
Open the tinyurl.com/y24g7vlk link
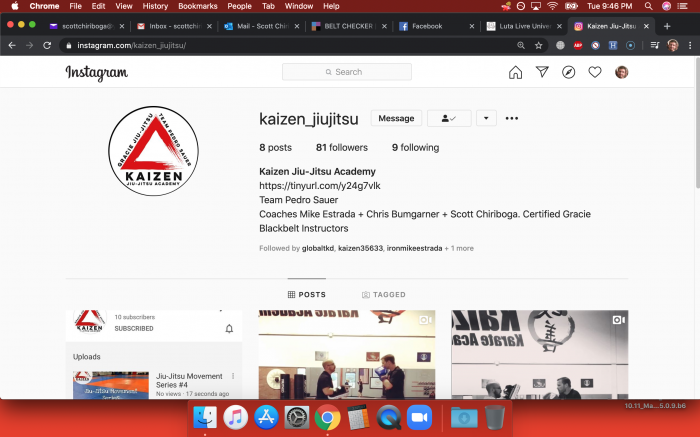(x=320, y=186)
